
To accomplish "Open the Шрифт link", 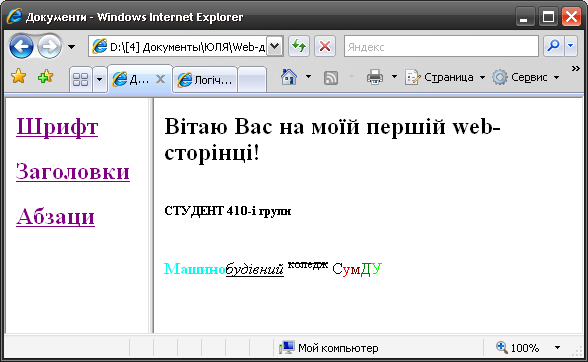I will [x=57, y=127].
